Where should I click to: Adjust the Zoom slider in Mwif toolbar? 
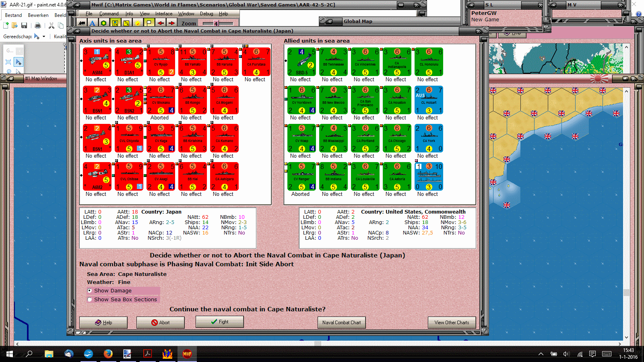[218, 23]
